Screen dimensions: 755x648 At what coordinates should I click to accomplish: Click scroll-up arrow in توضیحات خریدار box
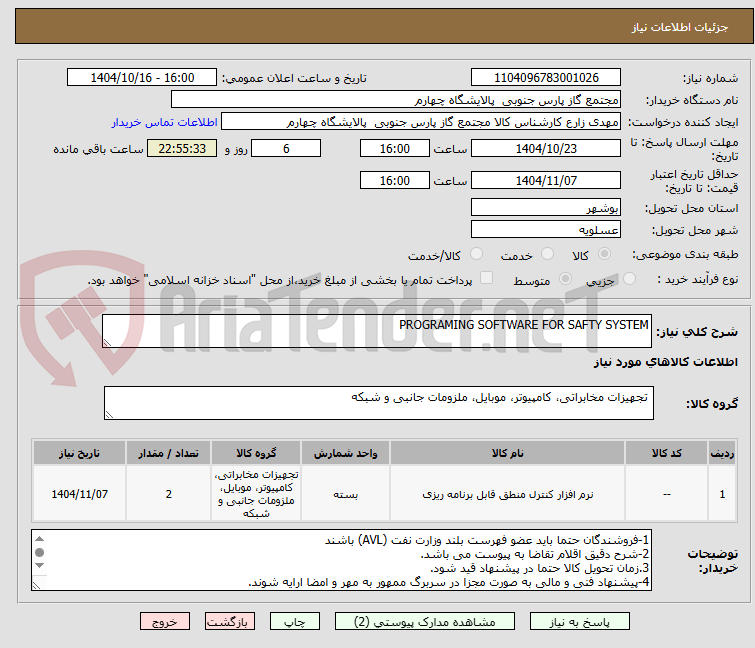[x=39, y=539]
